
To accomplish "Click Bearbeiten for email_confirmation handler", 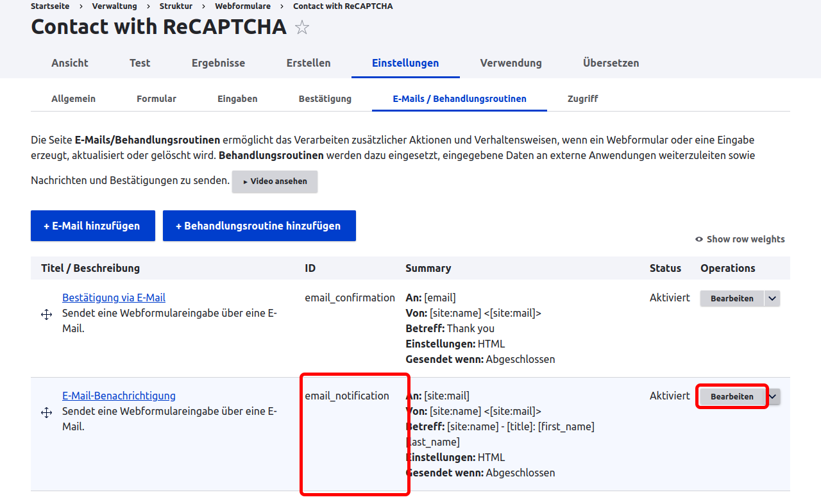I will (732, 298).
